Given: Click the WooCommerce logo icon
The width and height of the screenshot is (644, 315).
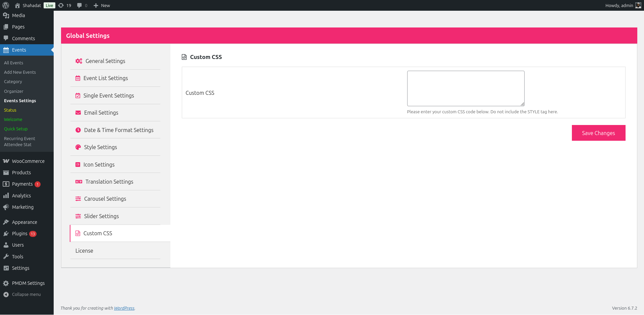Looking at the screenshot, I should [x=6, y=161].
